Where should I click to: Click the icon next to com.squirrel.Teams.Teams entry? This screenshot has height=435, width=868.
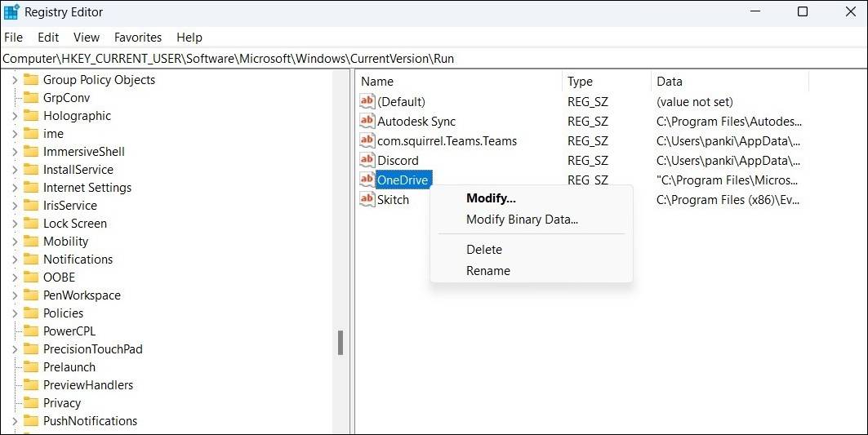tap(367, 141)
